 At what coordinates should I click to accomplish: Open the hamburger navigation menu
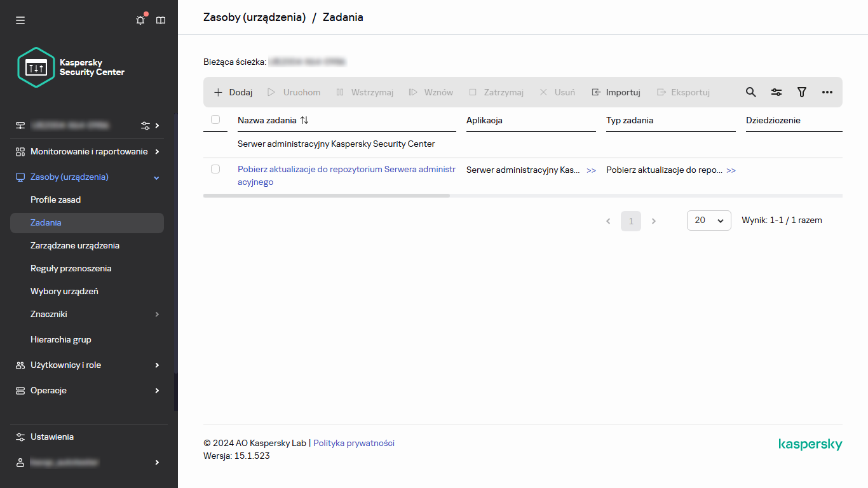(20, 20)
